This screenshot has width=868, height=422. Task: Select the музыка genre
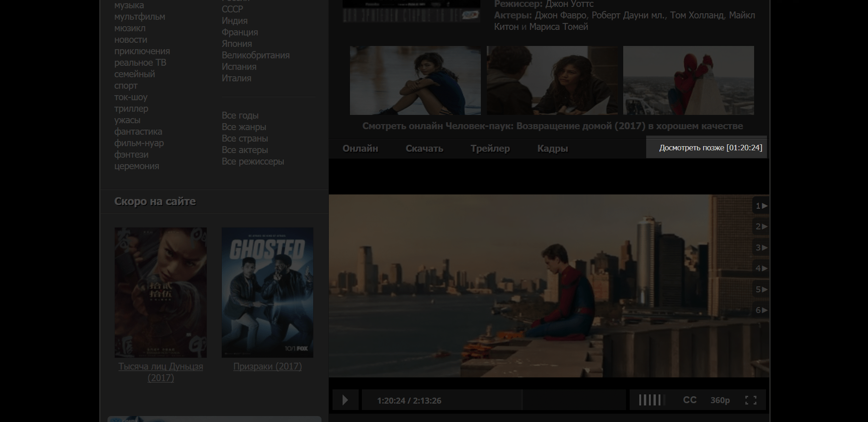click(x=129, y=5)
